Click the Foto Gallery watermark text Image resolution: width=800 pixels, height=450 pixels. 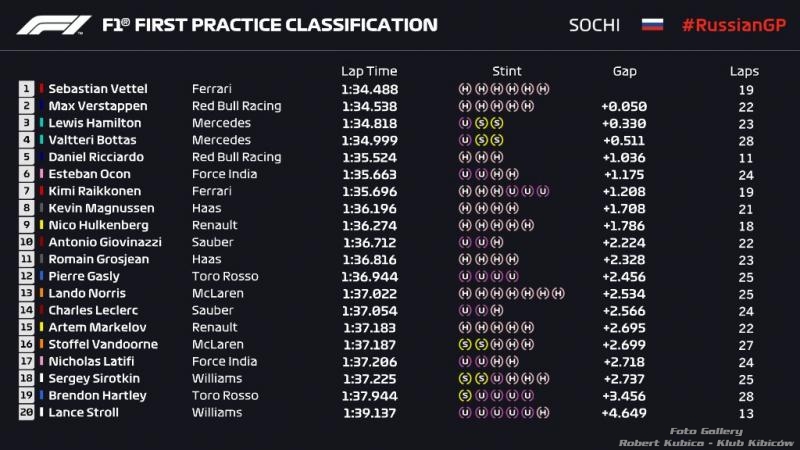coord(706,431)
